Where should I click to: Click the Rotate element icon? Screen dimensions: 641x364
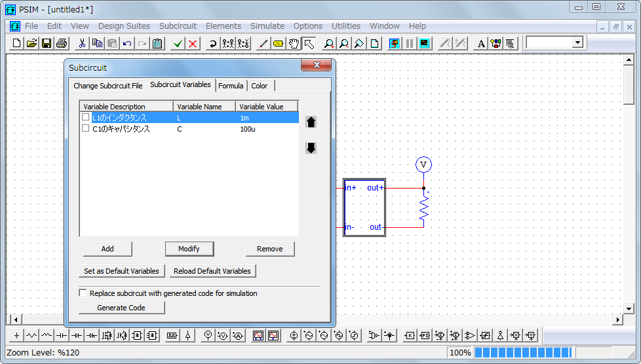pos(213,43)
